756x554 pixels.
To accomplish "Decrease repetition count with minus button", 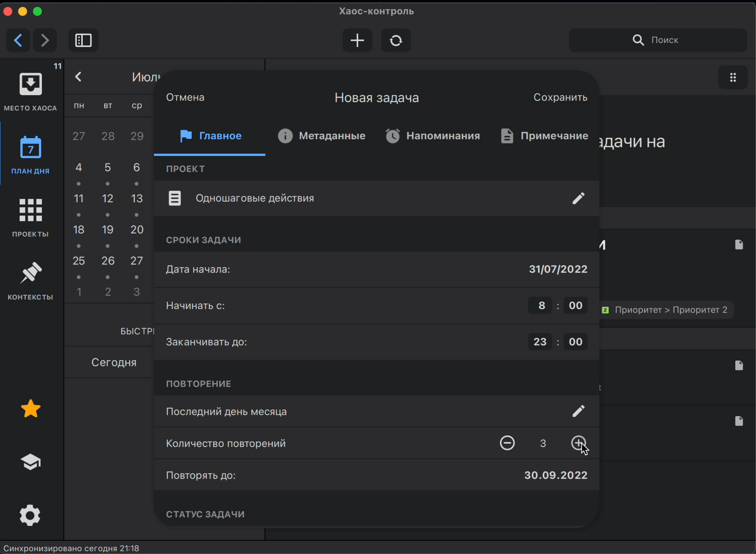I will [507, 443].
